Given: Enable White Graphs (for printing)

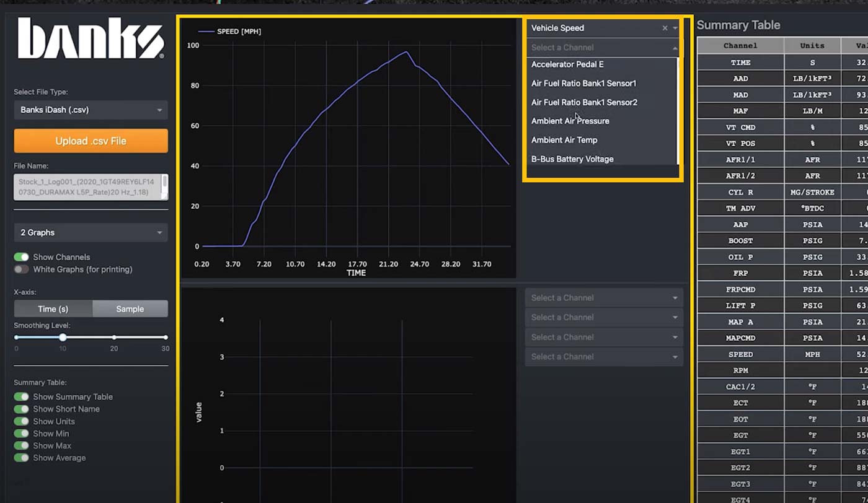Looking at the screenshot, I should click(x=20, y=269).
